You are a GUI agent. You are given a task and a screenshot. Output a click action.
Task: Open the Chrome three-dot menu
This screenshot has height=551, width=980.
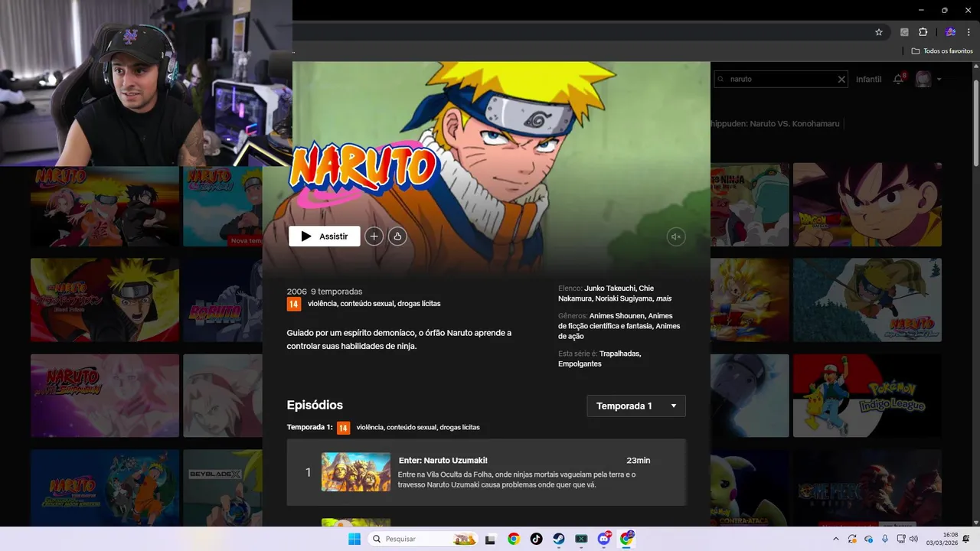coord(969,32)
